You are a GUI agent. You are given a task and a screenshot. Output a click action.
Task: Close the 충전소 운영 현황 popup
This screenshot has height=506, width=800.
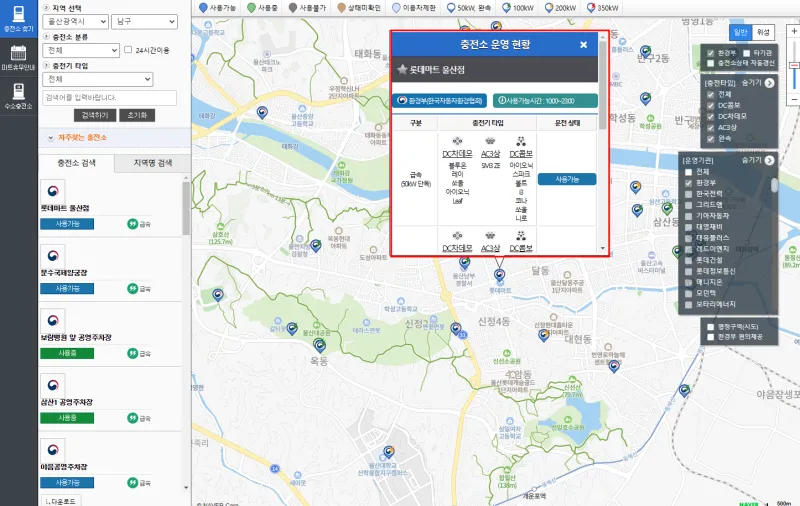coord(584,45)
